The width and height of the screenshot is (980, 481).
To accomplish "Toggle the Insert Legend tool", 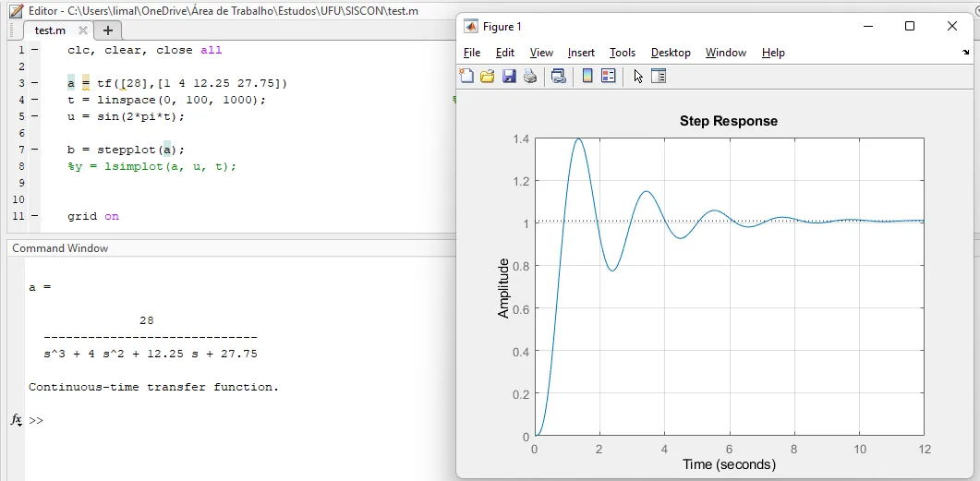I will pyautogui.click(x=608, y=77).
